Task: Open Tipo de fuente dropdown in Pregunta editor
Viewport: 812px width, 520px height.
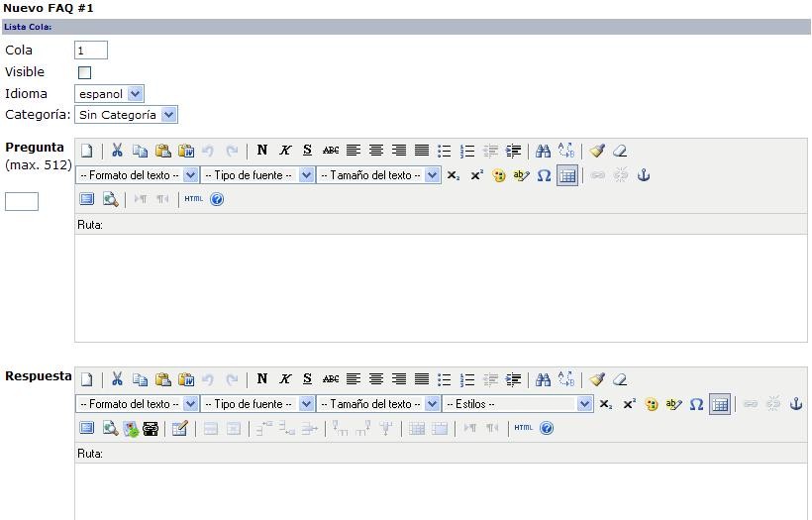Action: (x=256, y=175)
